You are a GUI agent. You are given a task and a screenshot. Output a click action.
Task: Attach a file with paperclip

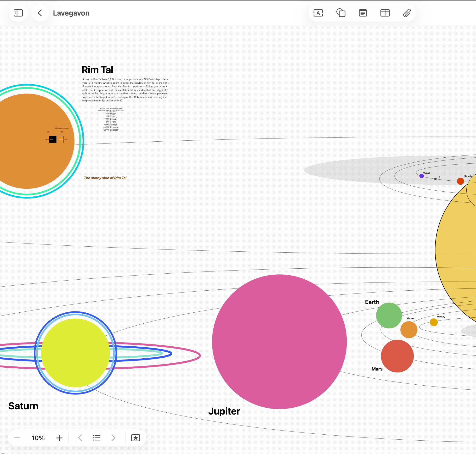tap(407, 13)
